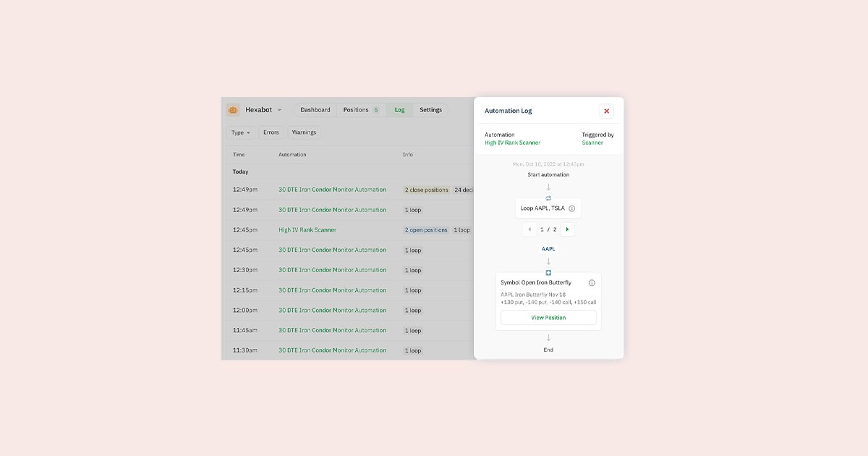Click the open-position plus icon above the butterfly card
Image resolution: width=868 pixels, height=456 pixels.
[x=548, y=272]
